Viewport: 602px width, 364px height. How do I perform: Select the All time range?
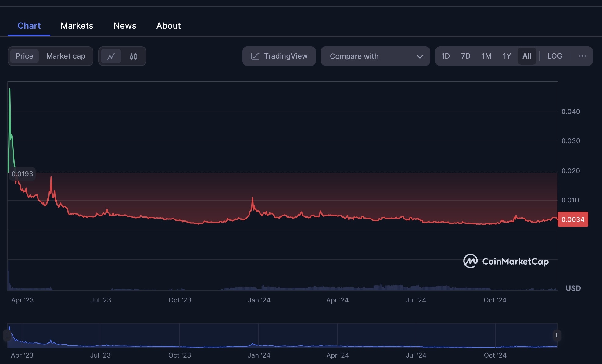click(x=527, y=56)
